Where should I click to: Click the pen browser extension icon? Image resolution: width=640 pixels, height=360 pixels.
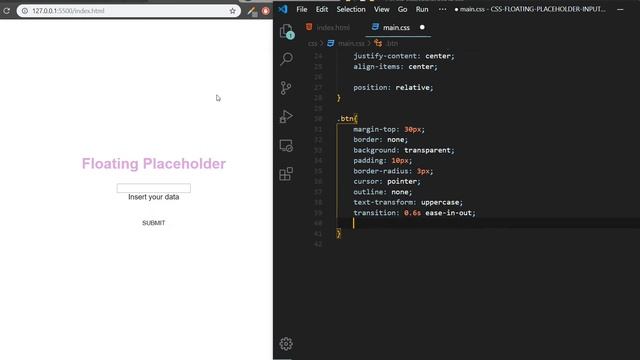pyautogui.click(x=252, y=11)
